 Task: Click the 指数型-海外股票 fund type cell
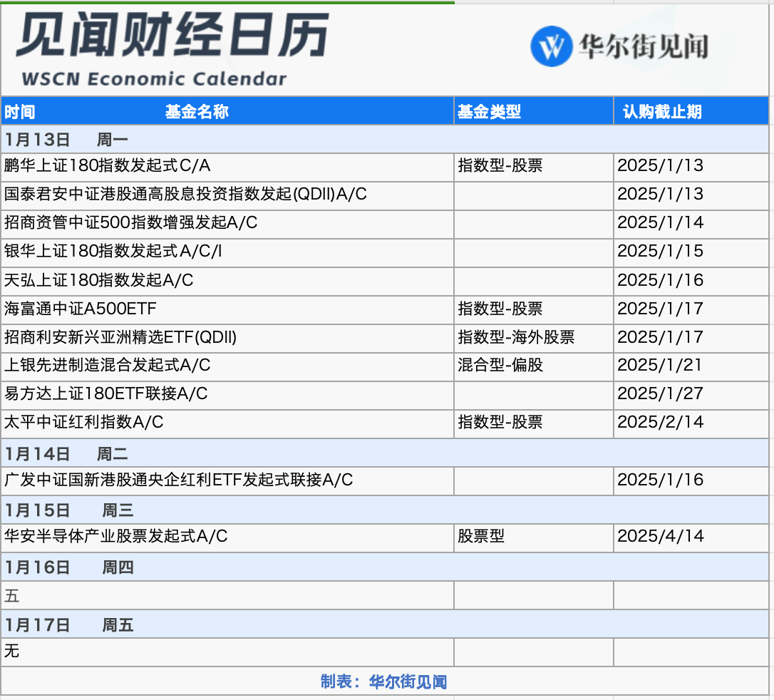click(x=516, y=338)
